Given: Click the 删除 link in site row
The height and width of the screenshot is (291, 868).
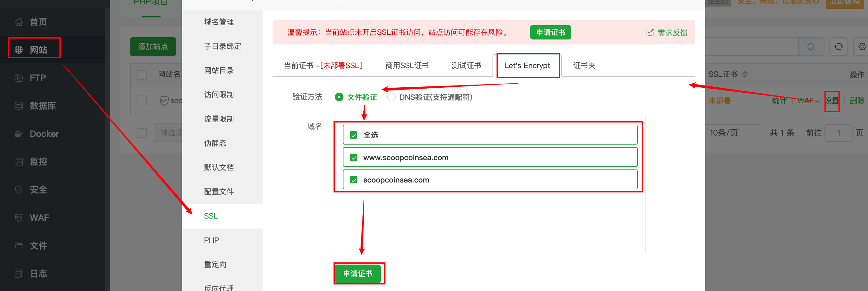Looking at the screenshot, I should (x=857, y=100).
